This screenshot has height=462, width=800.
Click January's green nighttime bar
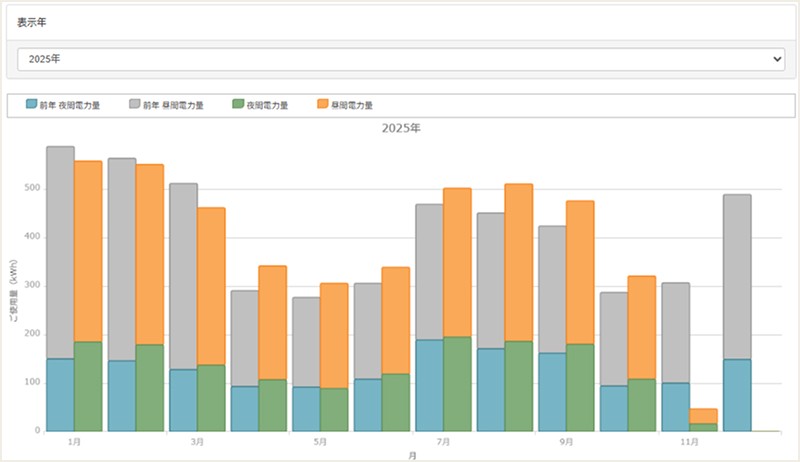click(88, 387)
